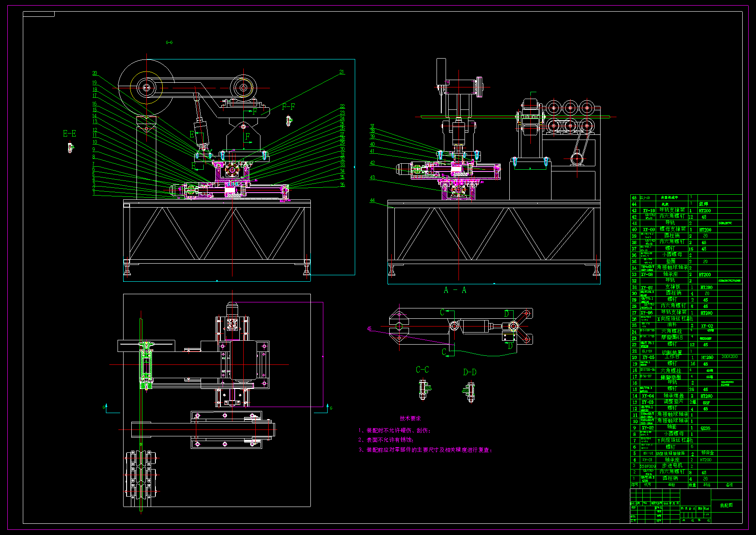The image size is (756, 535).
Task: Click the D-D section label
Action: point(470,372)
